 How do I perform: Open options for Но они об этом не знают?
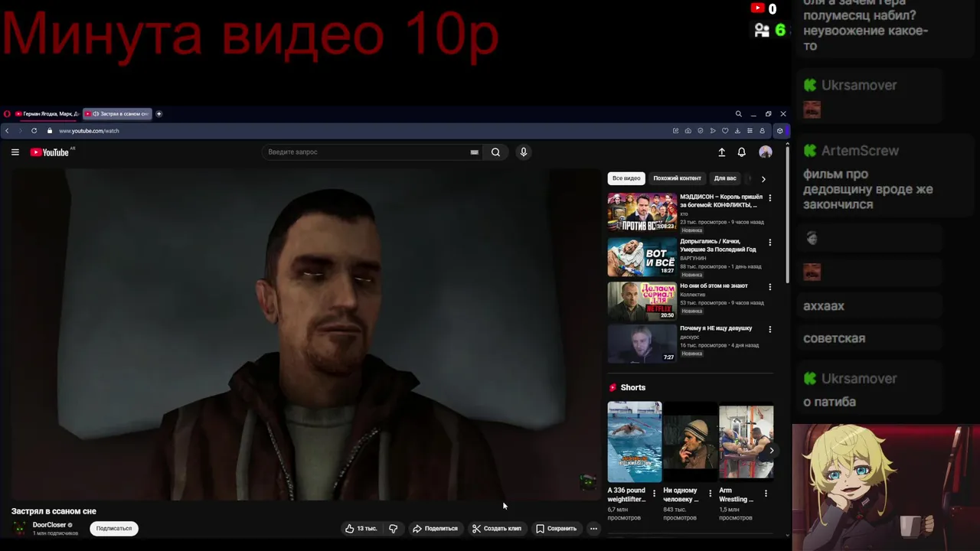click(769, 287)
